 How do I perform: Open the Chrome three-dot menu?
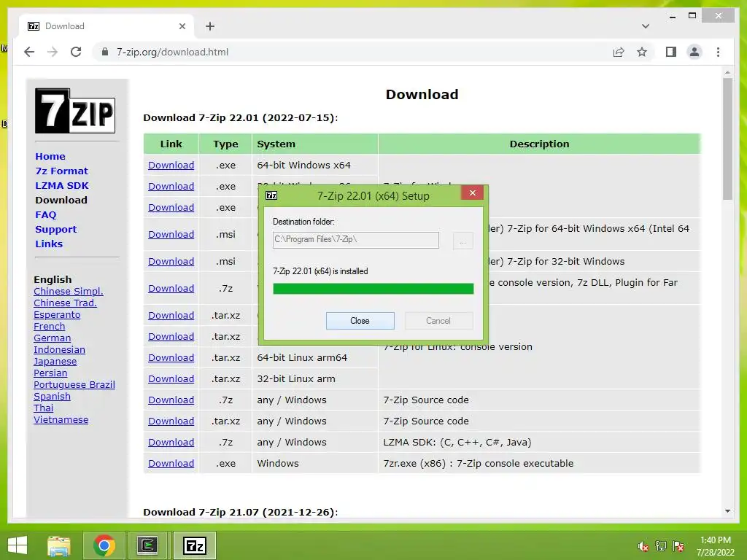click(x=718, y=52)
